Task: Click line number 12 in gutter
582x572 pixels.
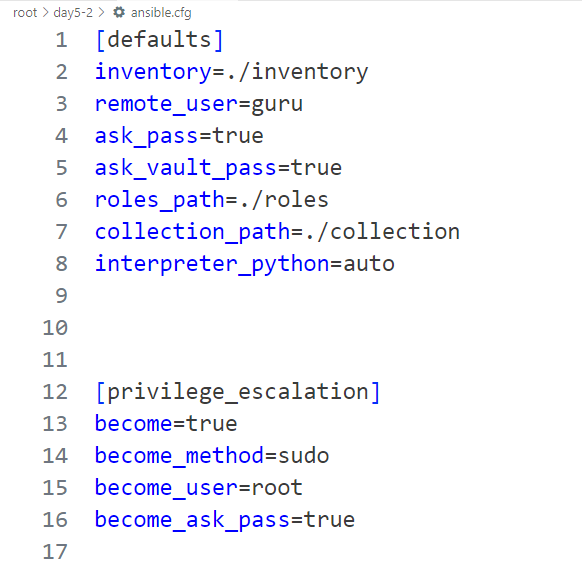Action: coord(55,392)
